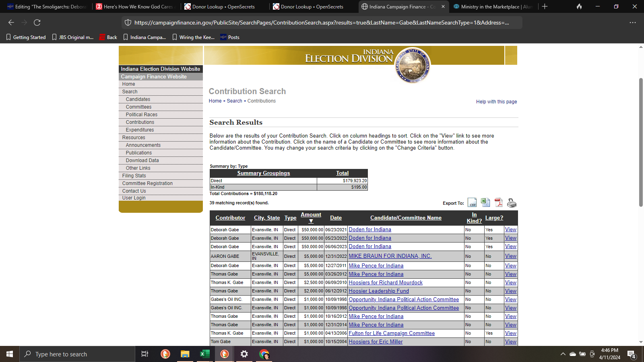Screen dimensions: 644x362
Task: Switch to Ministry in the Marketplace tab
Action: click(x=493, y=6)
